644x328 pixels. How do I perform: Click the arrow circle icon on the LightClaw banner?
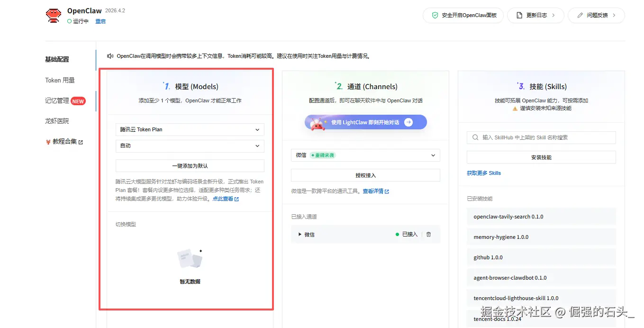point(408,122)
